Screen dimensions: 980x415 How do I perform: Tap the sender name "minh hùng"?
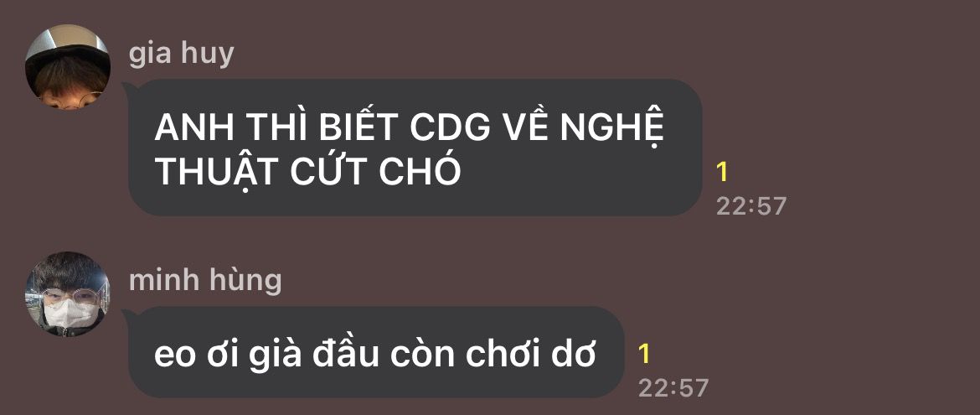[205, 280]
